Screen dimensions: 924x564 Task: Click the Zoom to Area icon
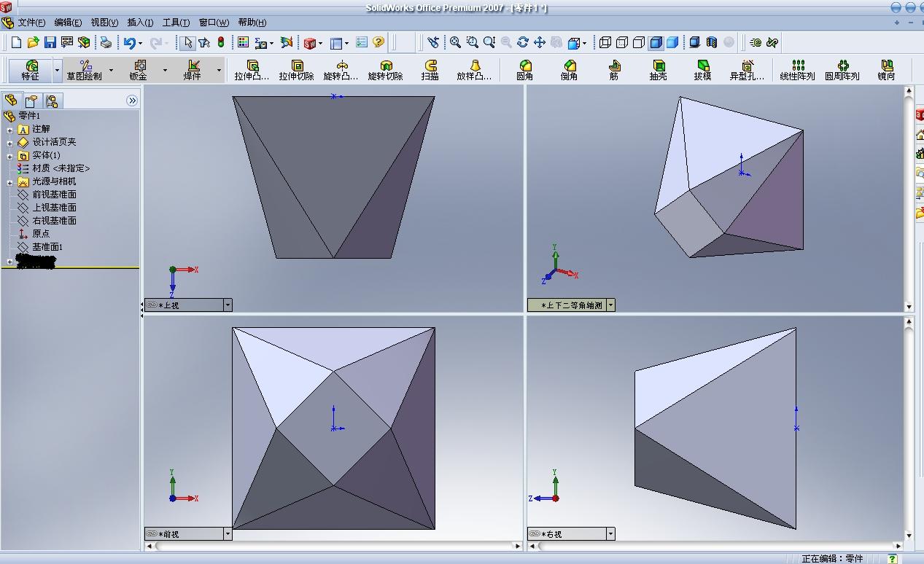(472, 43)
